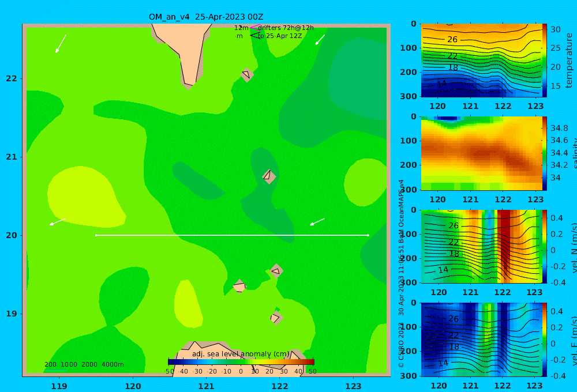Click the island near 20.8°N 121.9°E
This screenshot has width=577, height=392.
coord(269,176)
